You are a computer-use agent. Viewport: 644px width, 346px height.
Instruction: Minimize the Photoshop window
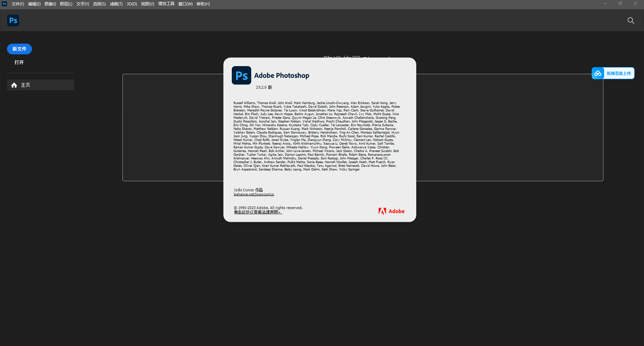pos(605,4)
